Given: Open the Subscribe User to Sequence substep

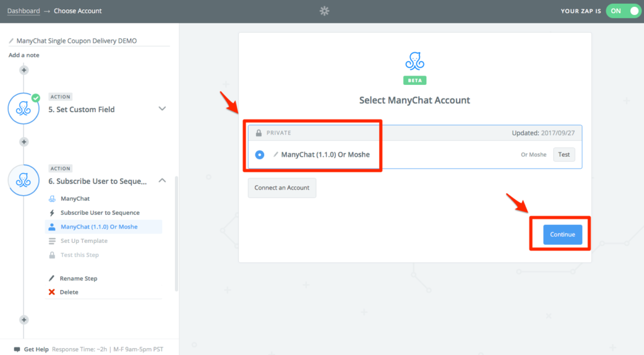Looking at the screenshot, I should click(100, 212).
